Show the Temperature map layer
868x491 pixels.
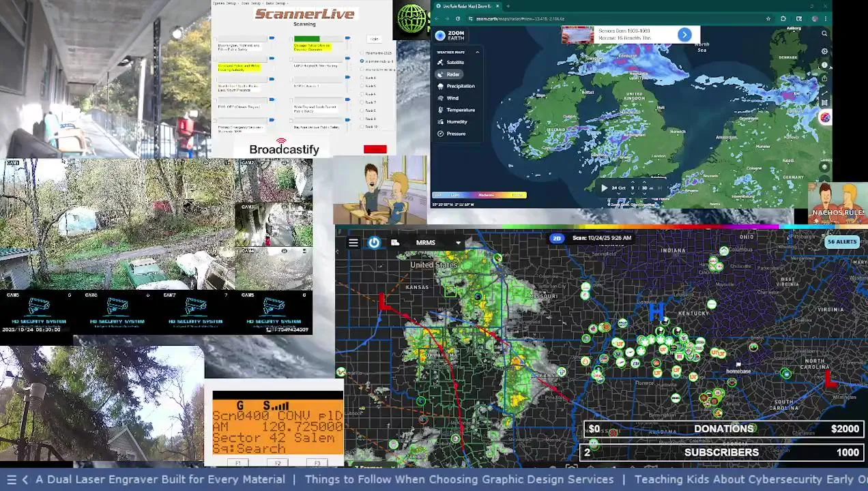tap(456, 110)
